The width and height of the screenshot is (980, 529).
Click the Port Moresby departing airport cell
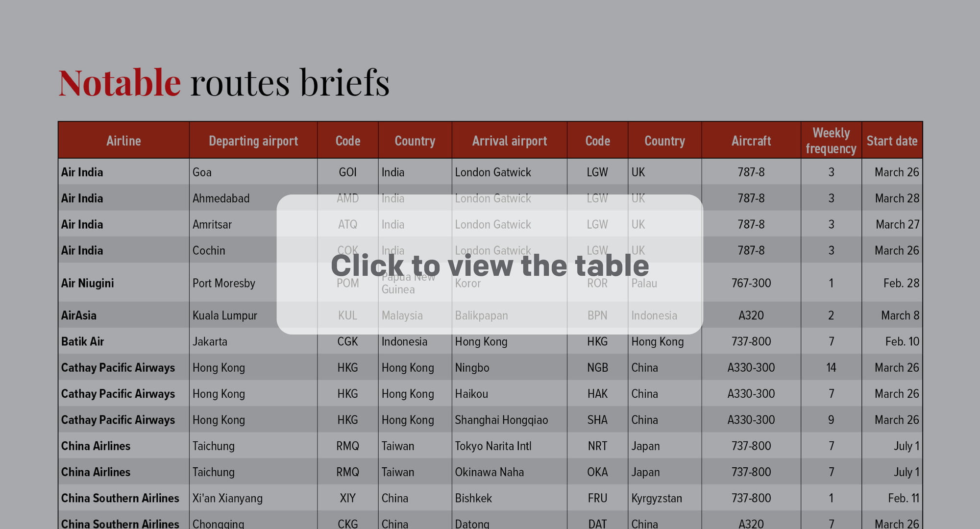[x=223, y=283]
